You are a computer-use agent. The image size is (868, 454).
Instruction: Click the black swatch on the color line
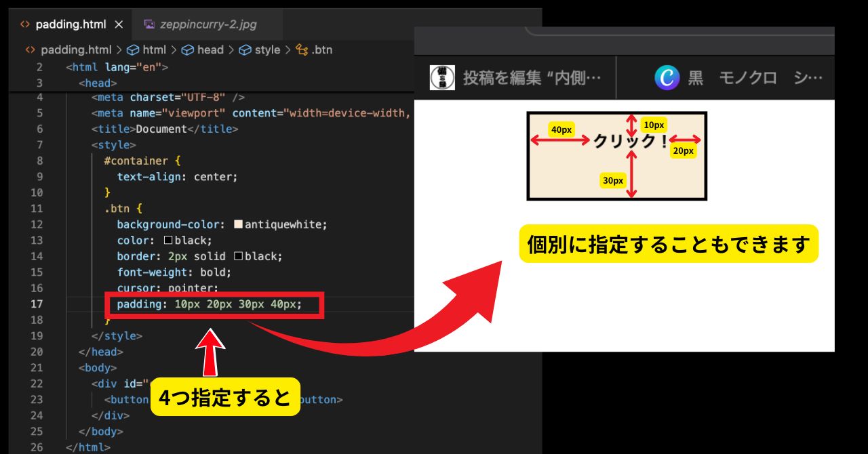168,241
